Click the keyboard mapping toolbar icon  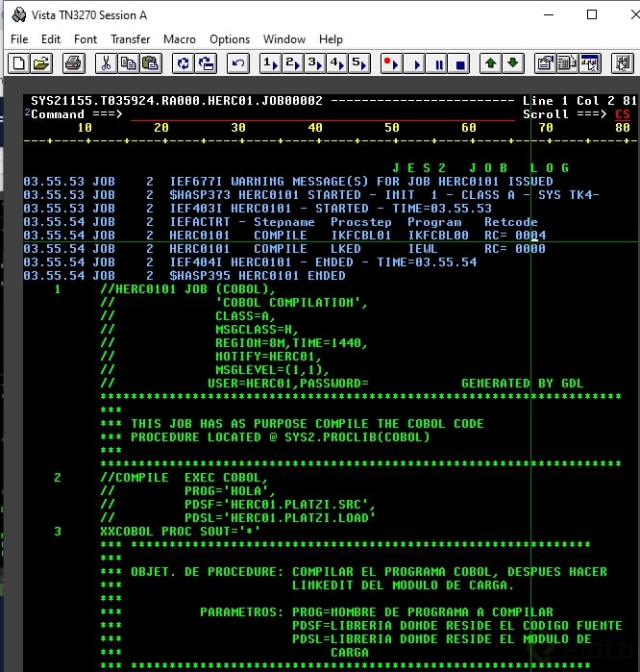coord(590,63)
